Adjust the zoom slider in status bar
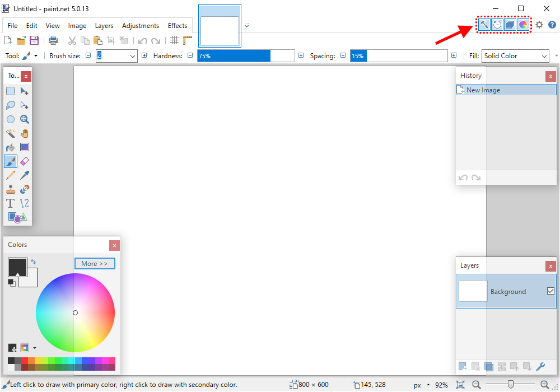The width and height of the screenshot is (560, 392). pos(510,384)
